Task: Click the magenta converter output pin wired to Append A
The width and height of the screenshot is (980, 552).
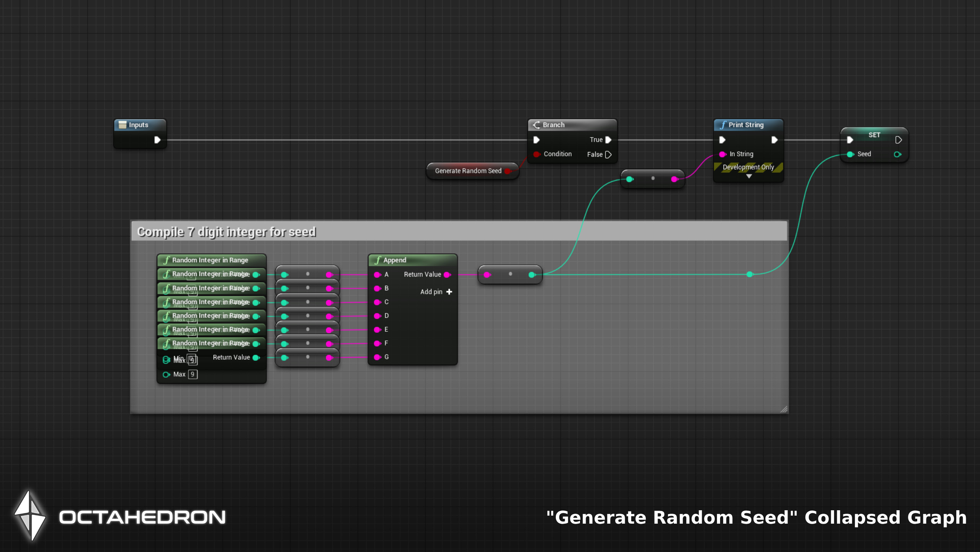Action: 329,274
